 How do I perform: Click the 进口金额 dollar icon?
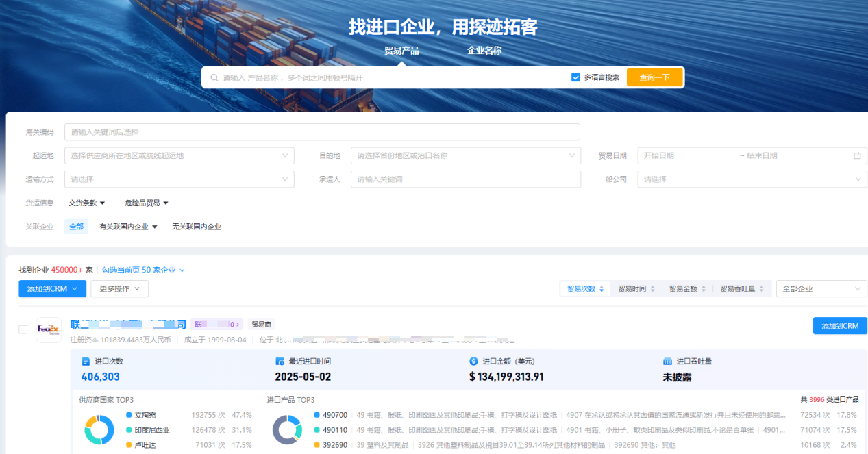(473, 361)
